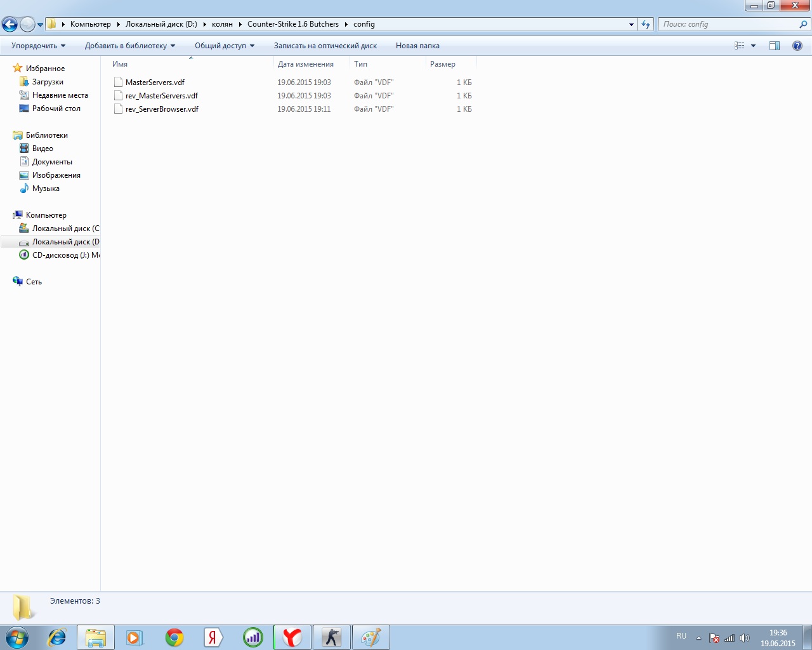Open view options dropdown arrow
This screenshot has width=812, height=650.
pyautogui.click(x=754, y=46)
